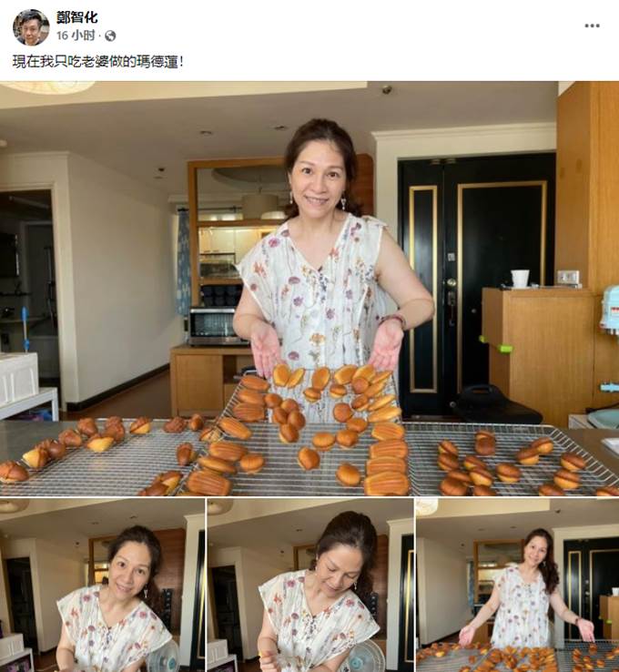Screen dimensions: 619x672
Task: Open the three-dot post options menu
Action: coord(592,25)
